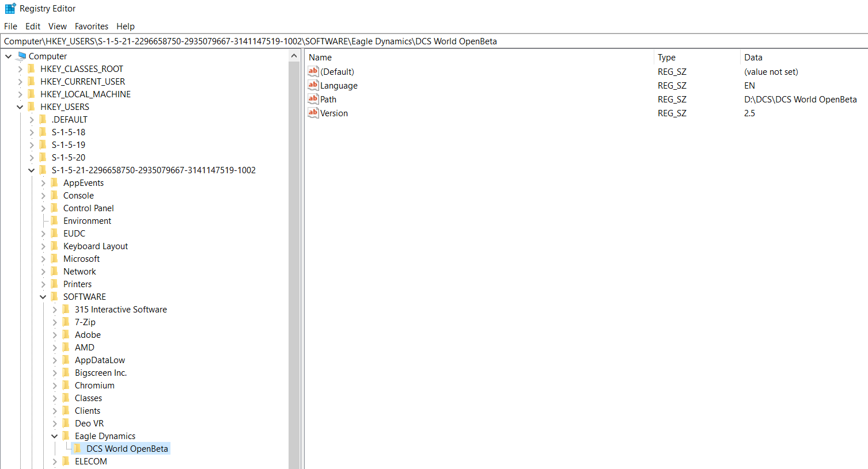Expand HKEY_CURRENT_USER hive
Image resolution: width=868 pixels, height=469 pixels.
[20, 82]
